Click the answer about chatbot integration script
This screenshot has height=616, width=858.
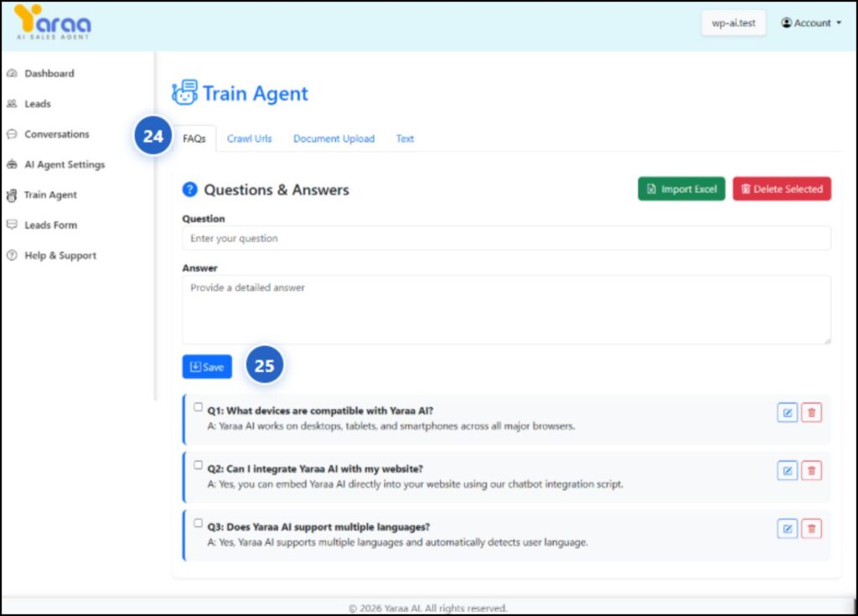pos(416,484)
